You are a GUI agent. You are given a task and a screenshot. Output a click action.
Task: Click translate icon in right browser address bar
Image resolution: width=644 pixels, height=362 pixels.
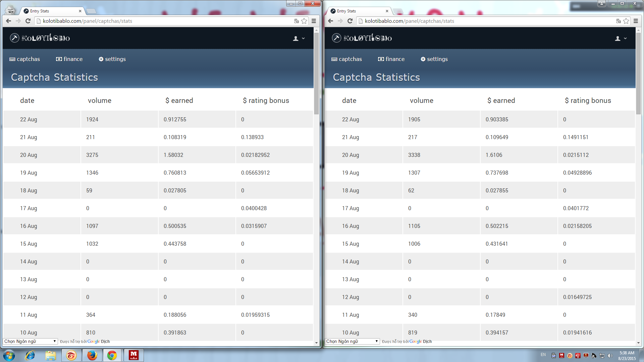pos(618,21)
